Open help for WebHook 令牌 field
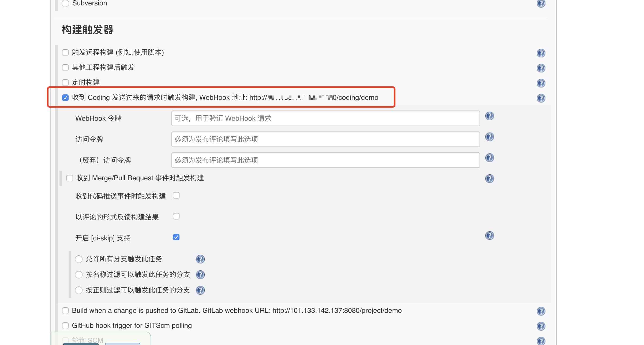The width and height of the screenshot is (644, 345). 489,116
